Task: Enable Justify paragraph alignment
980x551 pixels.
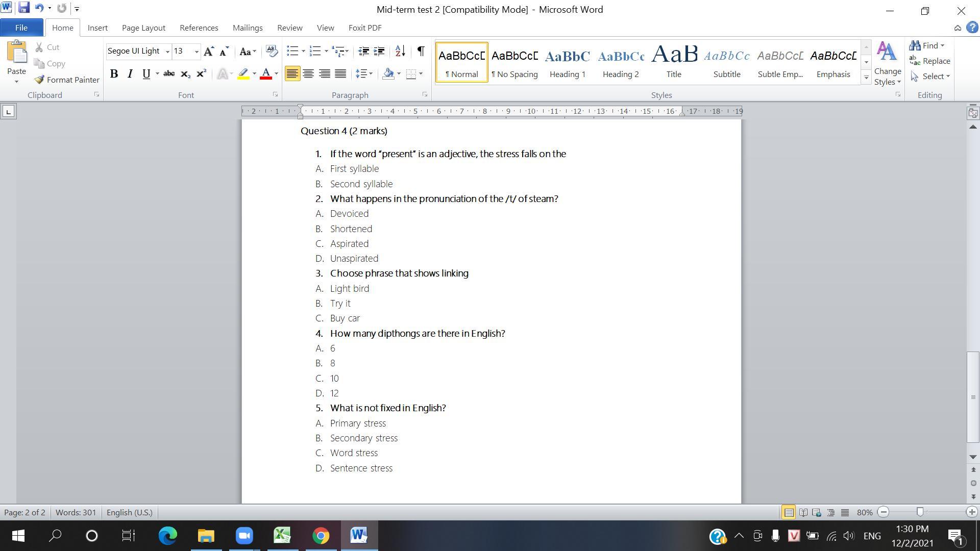Action: tap(340, 74)
